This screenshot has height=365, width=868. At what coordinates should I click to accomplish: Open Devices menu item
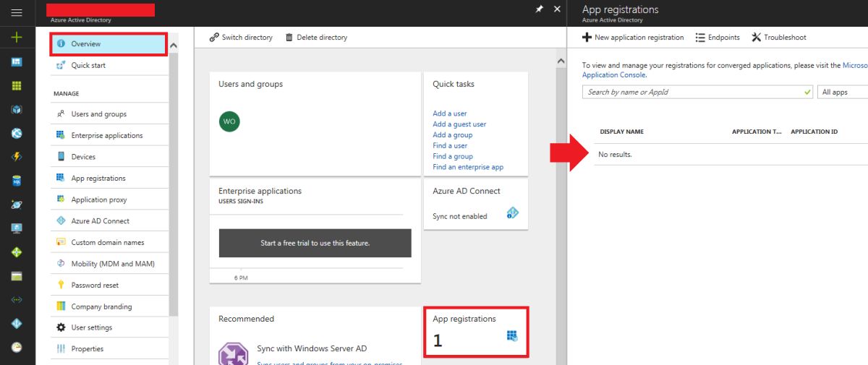point(111,157)
